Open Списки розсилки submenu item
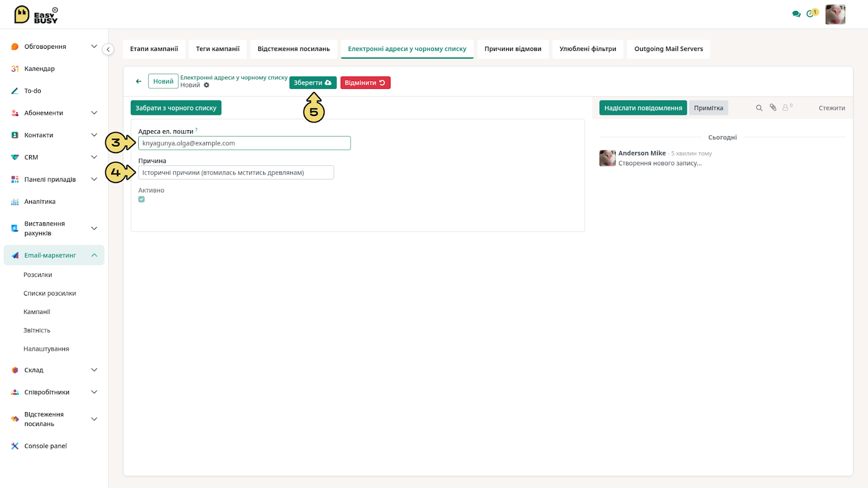This screenshot has height=488, width=868. tap(50, 293)
